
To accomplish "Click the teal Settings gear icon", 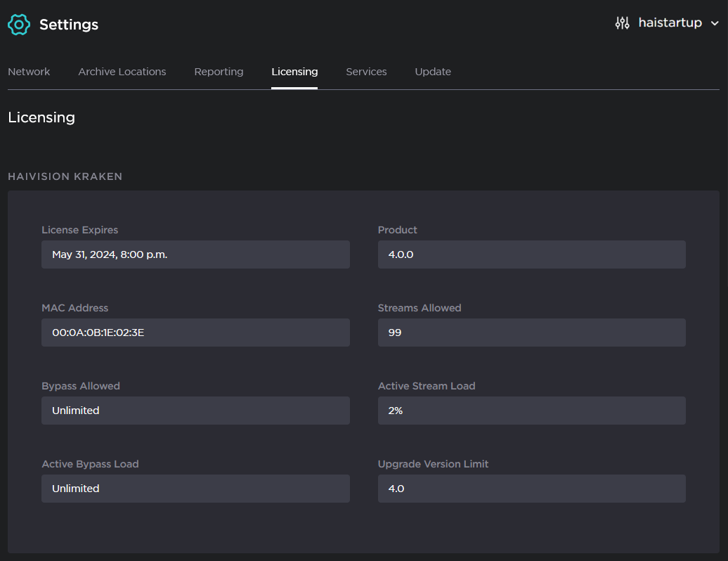I will click(19, 24).
